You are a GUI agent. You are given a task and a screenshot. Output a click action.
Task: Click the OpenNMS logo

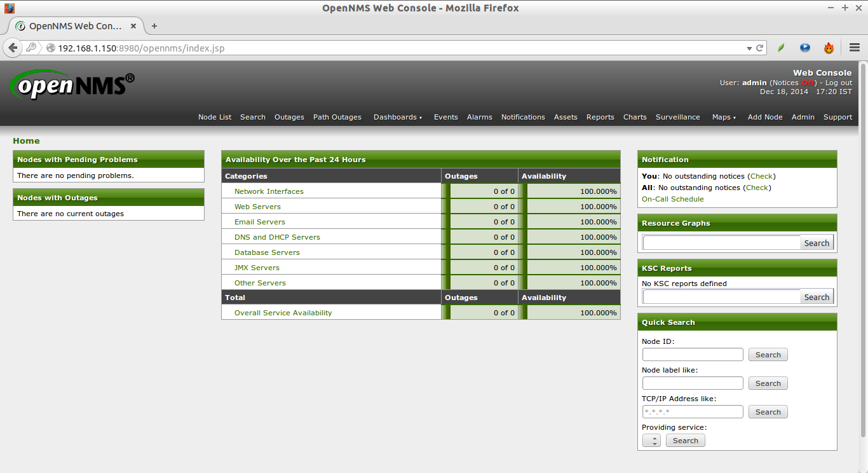[x=72, y=85]
